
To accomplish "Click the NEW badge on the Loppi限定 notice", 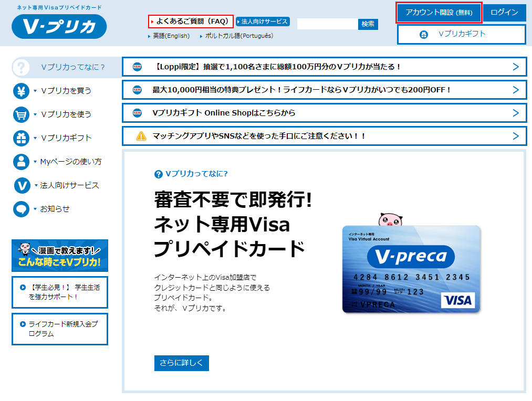I will [137, 67].
